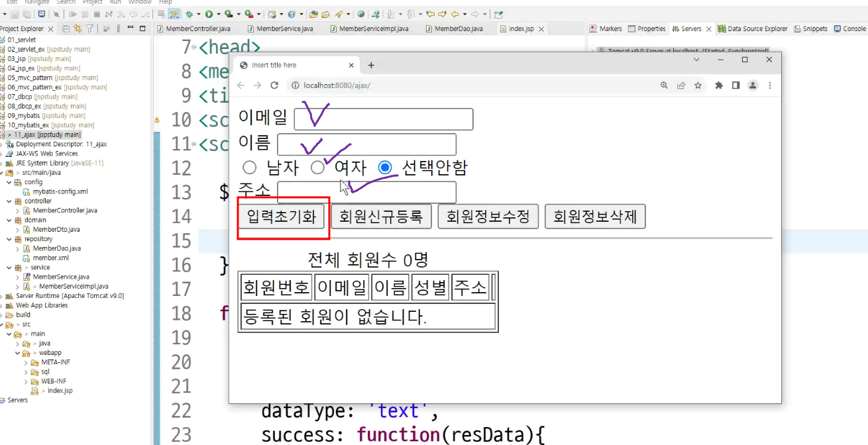The width and height of the screenshot is (868, 445).
Task: Select the 여자 radio button
Action: tap(318, 168)
